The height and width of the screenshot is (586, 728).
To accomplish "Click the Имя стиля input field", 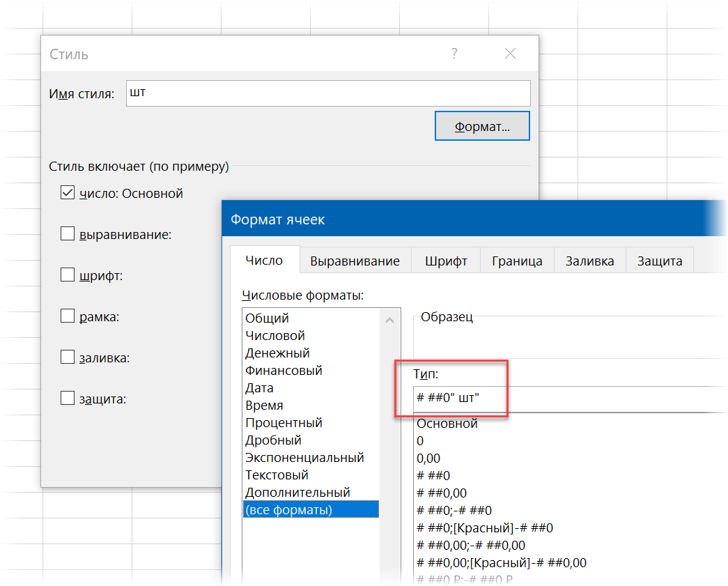I will pos(328,93).
